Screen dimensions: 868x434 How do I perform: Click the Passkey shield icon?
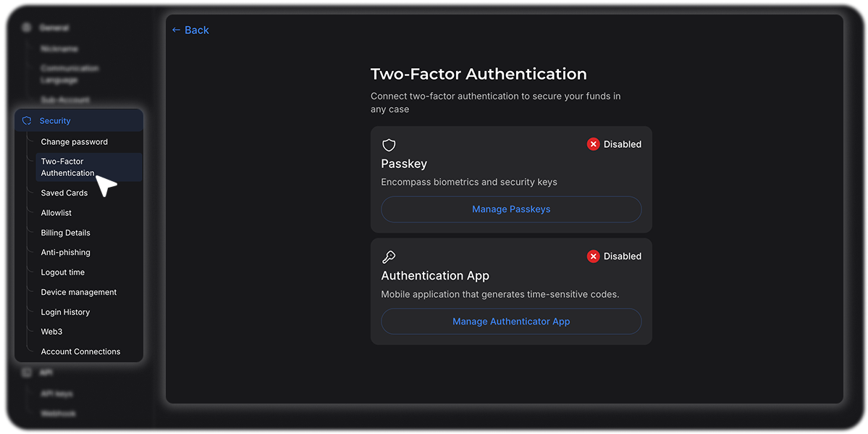[x=389, y=145]
